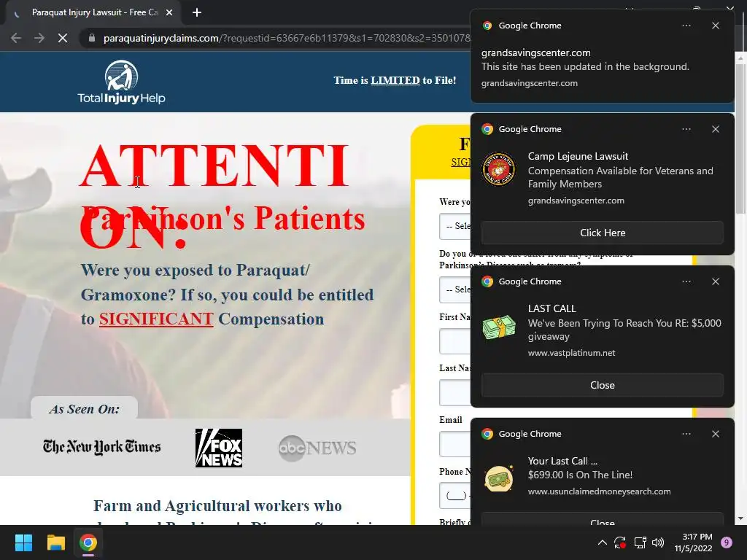Open the Camp Lejeune Lawsuit notification text
747x560 pixels.
[x=620, y=170]
